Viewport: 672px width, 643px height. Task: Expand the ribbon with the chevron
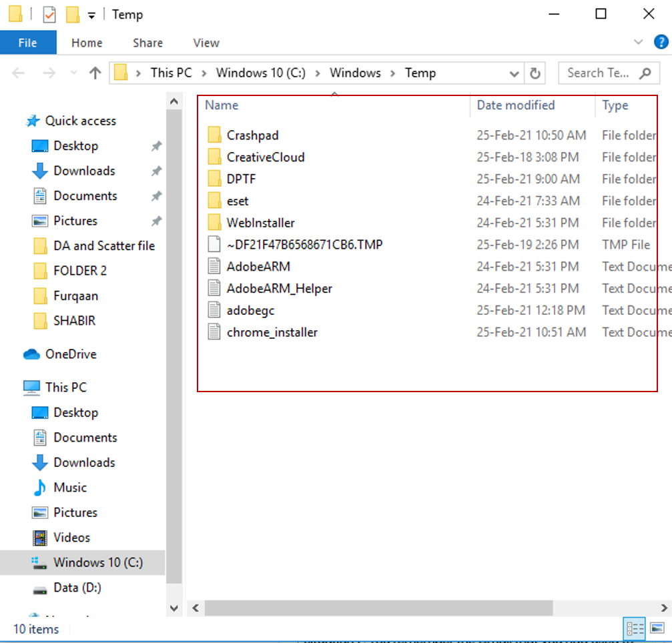pos(639,42)
